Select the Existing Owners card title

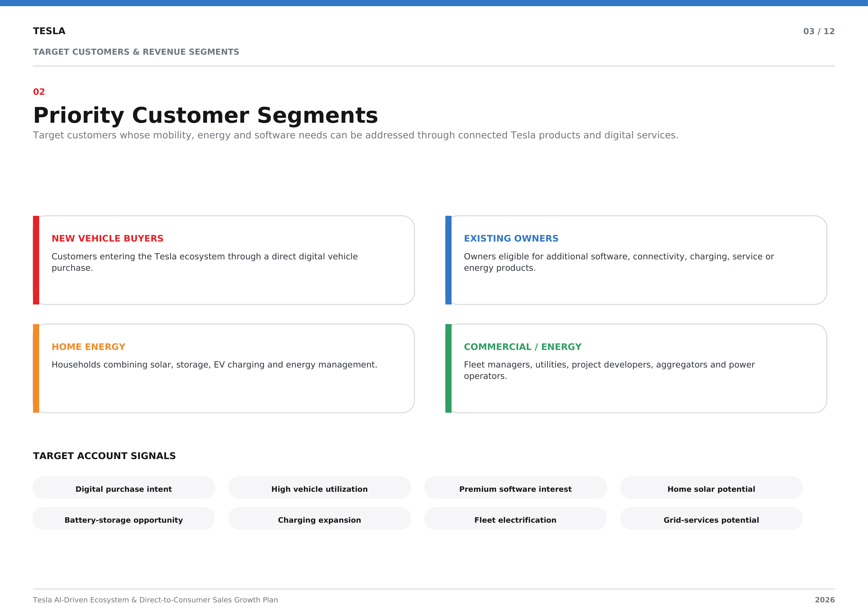tap(511, 239)
